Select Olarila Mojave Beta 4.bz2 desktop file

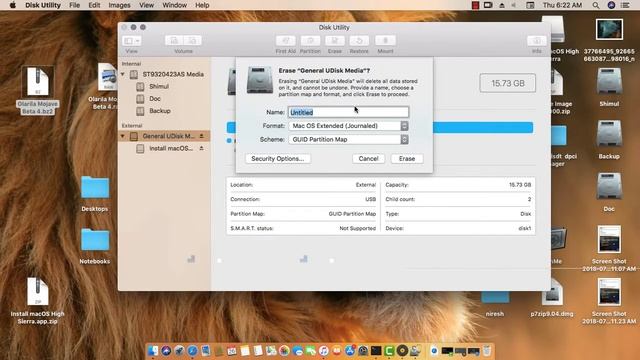click(x=38, y=90)
